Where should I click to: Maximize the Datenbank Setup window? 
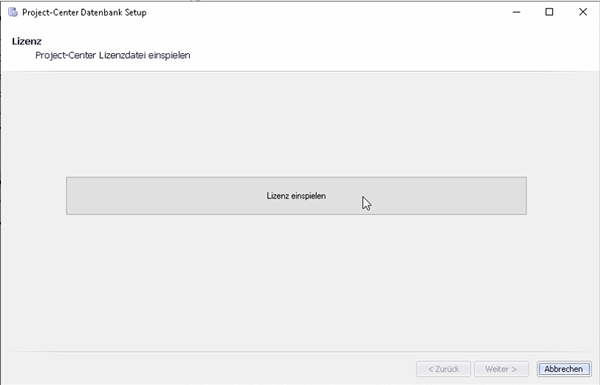pos(549,12)
